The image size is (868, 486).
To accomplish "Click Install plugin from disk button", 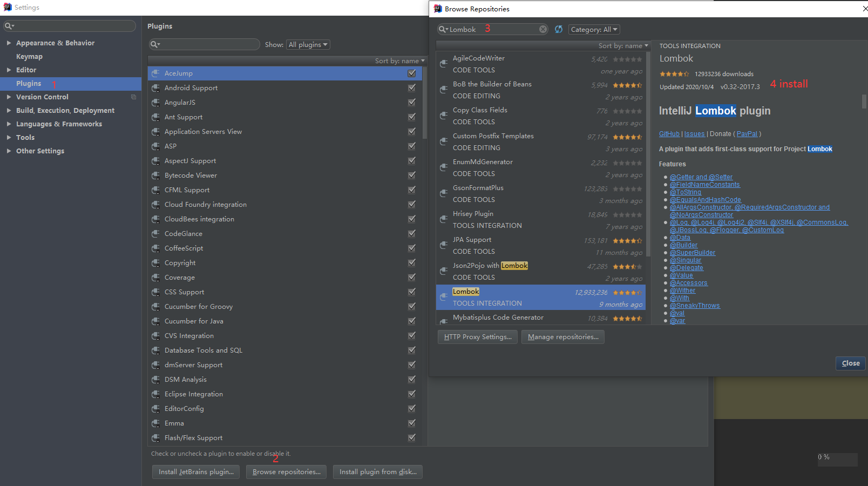I will (378, 472).
